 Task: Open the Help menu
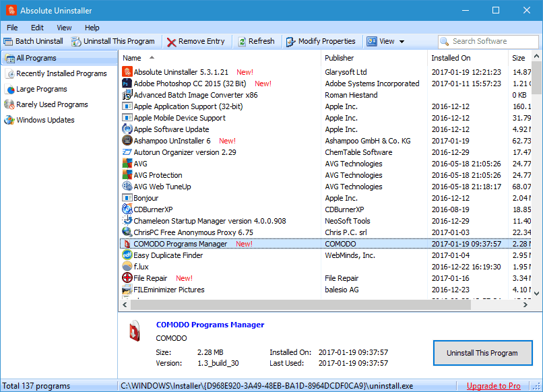click(x=92, y=28)
